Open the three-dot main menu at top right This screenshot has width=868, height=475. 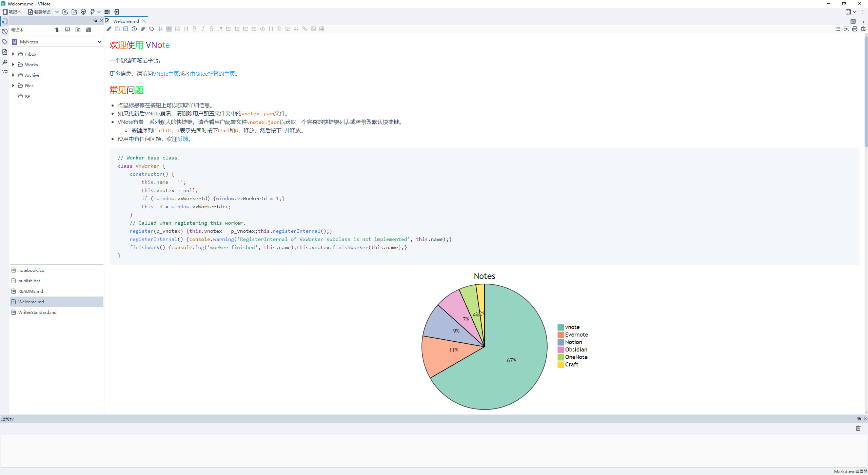pos(863,12)
